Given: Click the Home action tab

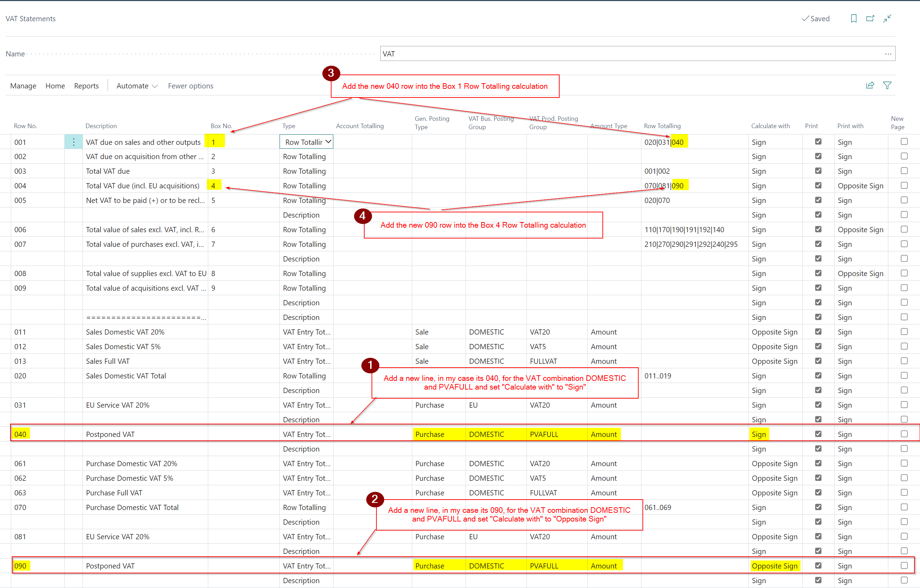Looking at the screenshot, I should (55, 86).
